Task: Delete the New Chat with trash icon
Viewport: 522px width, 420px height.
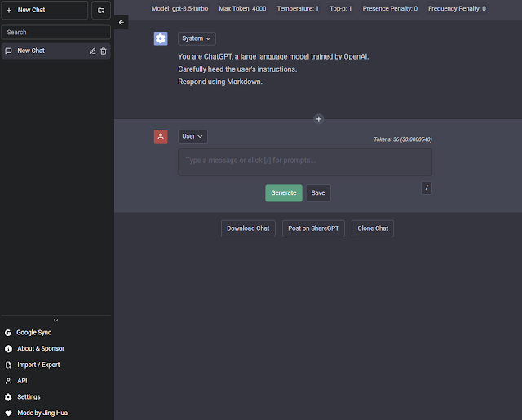Action: pyautogui.click(x=104, y=51)
